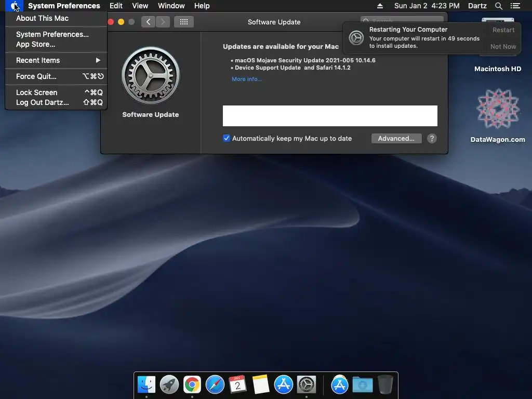Open Spotlight search magnifier icon
The width and height of the screenshot is (532, 399).
pos(498,6)
